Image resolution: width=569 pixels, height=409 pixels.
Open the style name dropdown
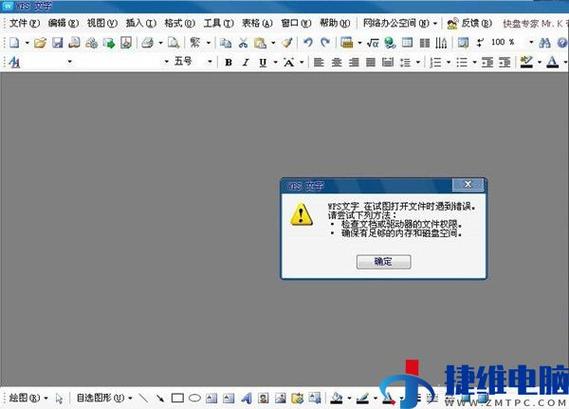click(70, 62)
